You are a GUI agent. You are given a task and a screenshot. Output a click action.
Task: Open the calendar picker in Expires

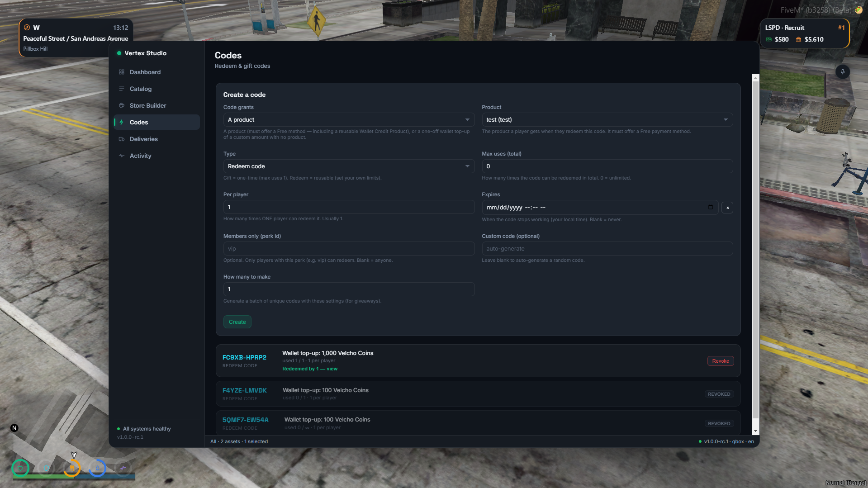710,207
